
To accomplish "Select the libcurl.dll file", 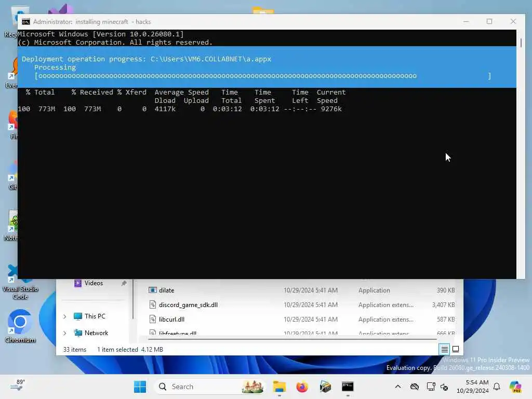I will (301, 320).
